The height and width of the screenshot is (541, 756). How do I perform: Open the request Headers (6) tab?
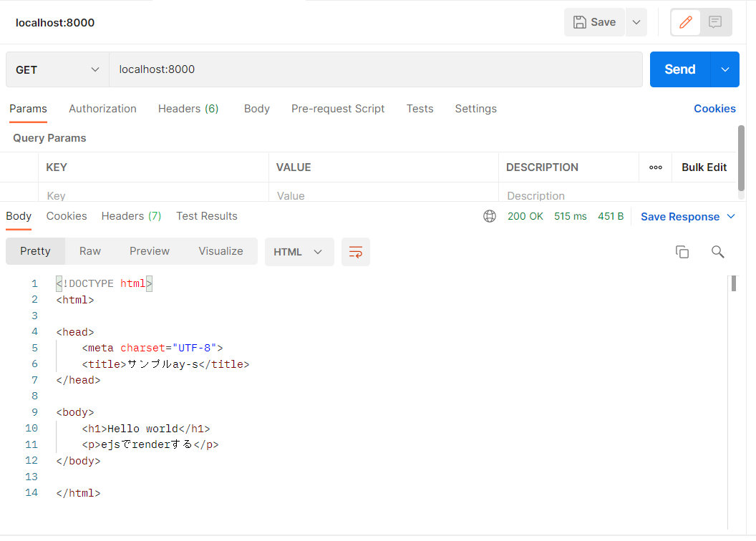[188, 109]
